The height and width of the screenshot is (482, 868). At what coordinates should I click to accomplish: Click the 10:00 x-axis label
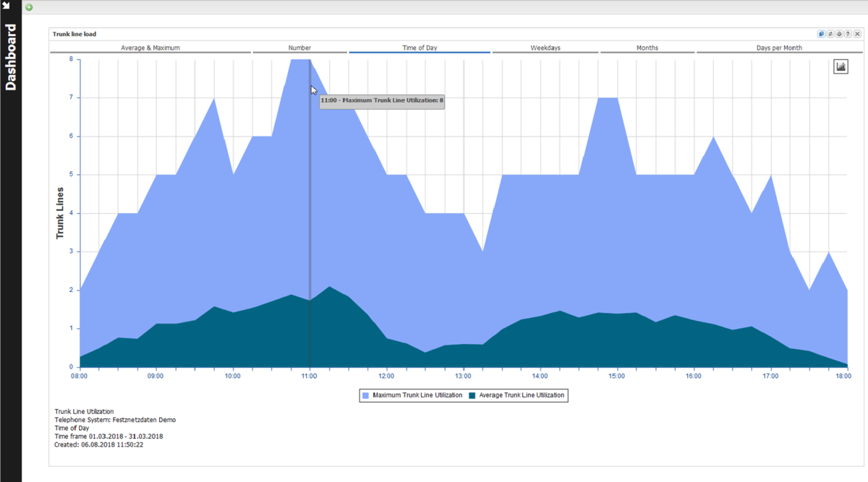point(233,376)
